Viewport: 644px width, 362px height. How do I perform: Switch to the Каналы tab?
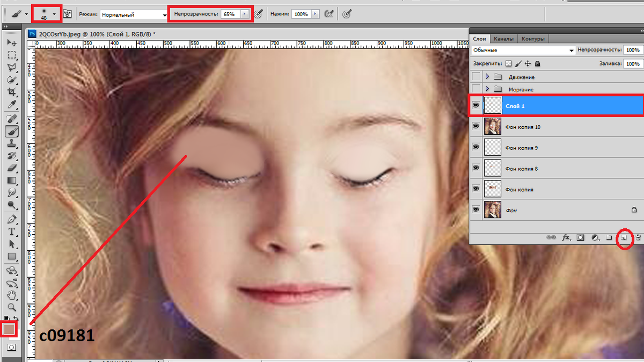(x=503, y=39)
